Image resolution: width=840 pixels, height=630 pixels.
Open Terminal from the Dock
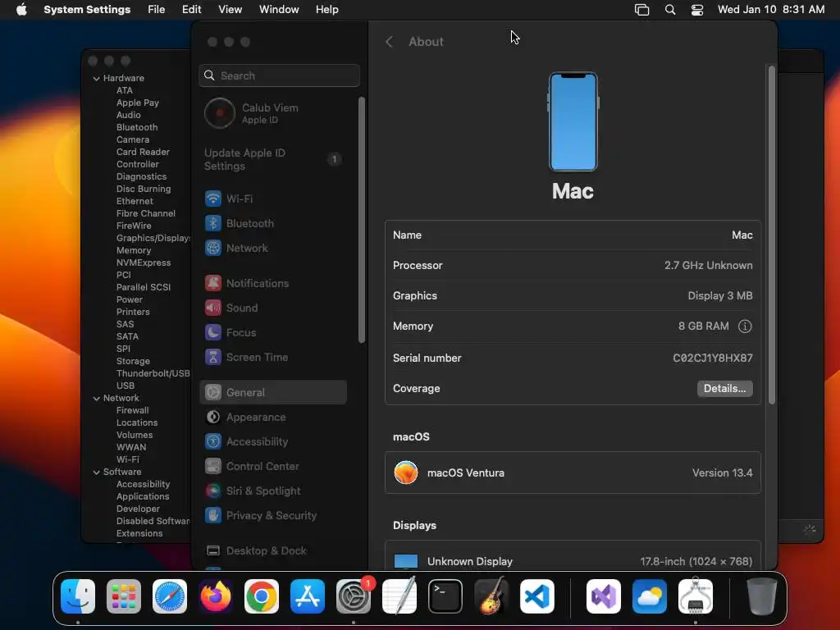445,596
